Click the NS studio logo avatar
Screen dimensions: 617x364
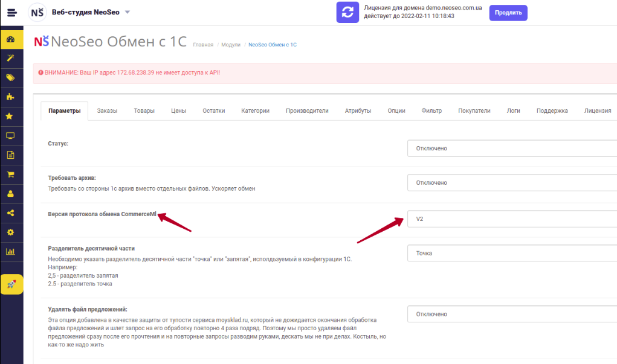point(37,13)
